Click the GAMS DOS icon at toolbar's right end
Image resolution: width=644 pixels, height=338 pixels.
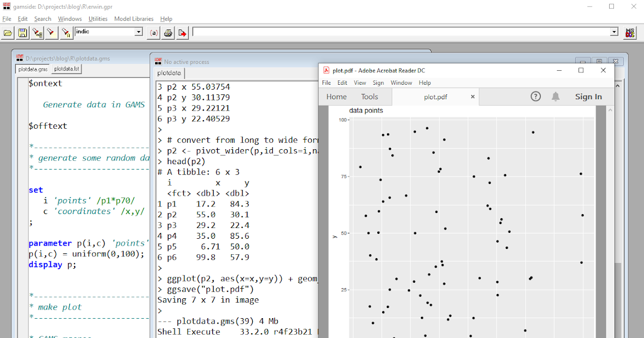pos(630,32)
